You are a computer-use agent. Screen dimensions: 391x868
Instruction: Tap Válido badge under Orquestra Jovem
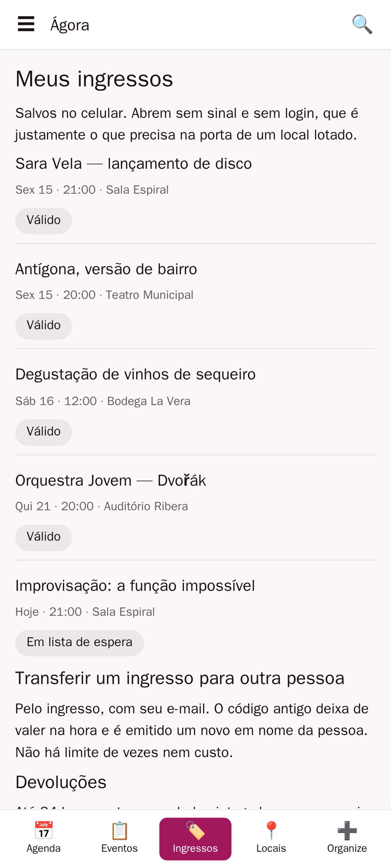43,537
